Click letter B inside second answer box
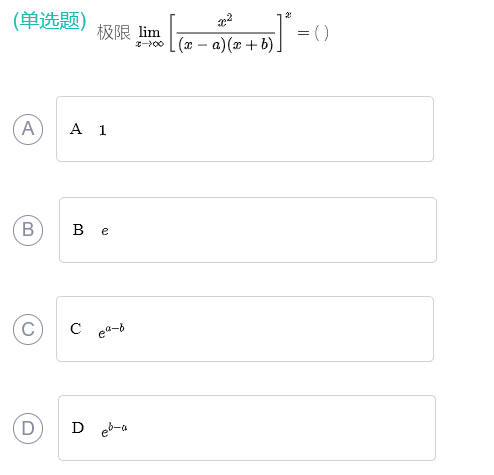Image resolution: width=494 pixels, height=475 pixels. (78, 230)
